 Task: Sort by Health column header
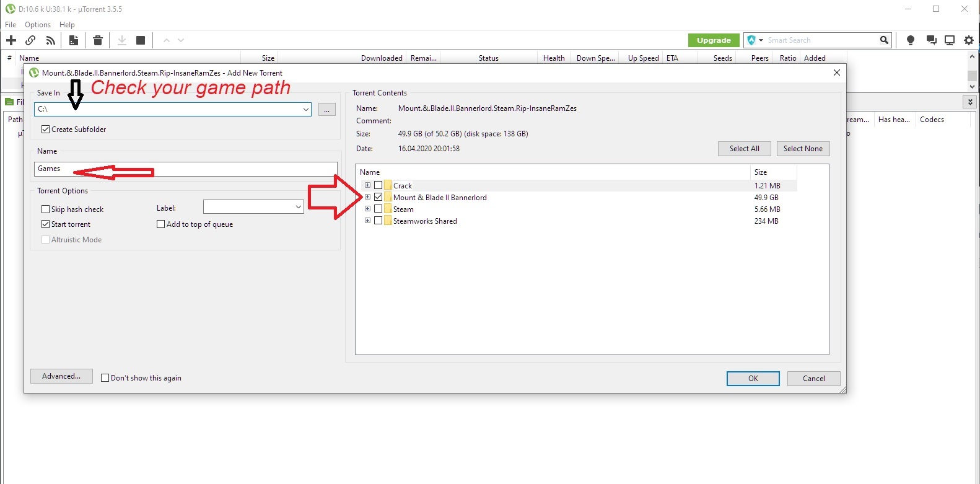[x=554, y=58]
